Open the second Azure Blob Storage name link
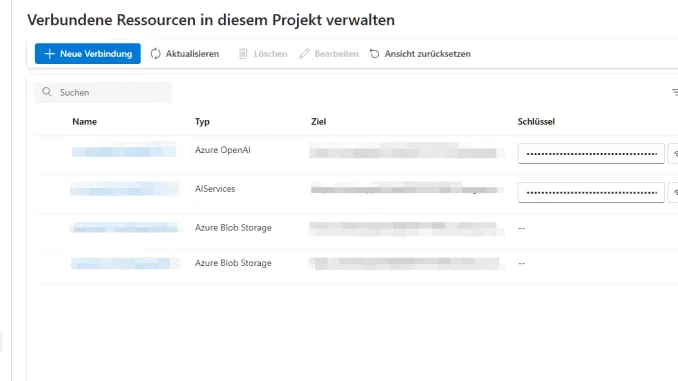The width and height of the screenshot is (678, 381). tap(124, 263)
